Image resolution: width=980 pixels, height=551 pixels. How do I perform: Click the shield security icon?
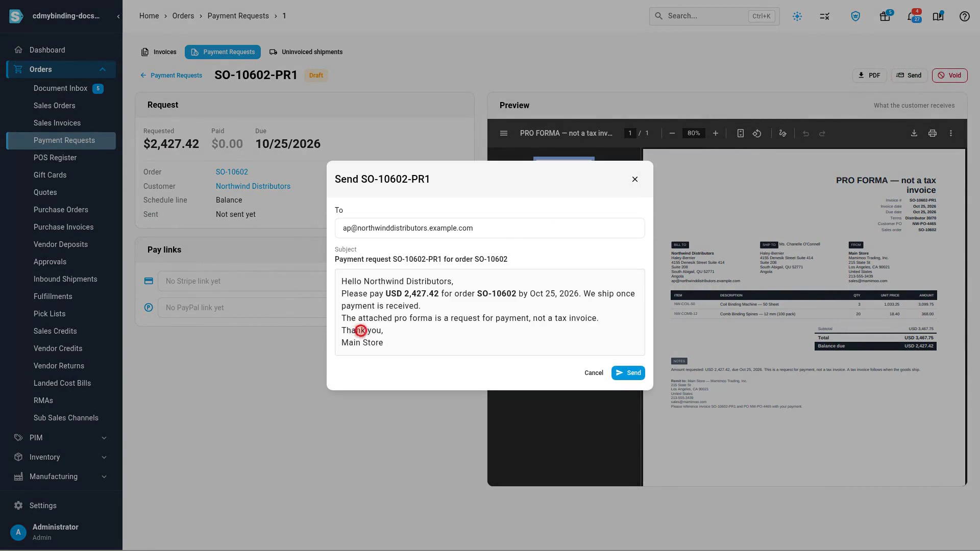(855, 16)
